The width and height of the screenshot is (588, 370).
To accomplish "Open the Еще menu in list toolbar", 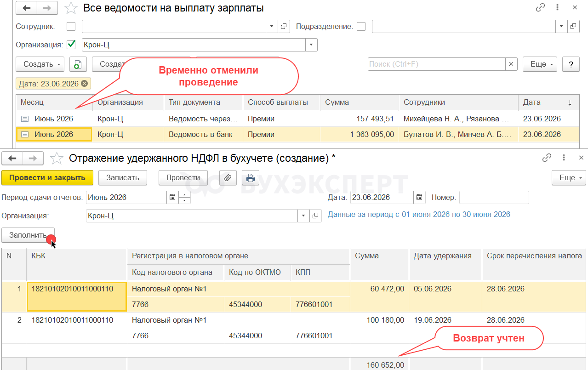I will 540,64.
